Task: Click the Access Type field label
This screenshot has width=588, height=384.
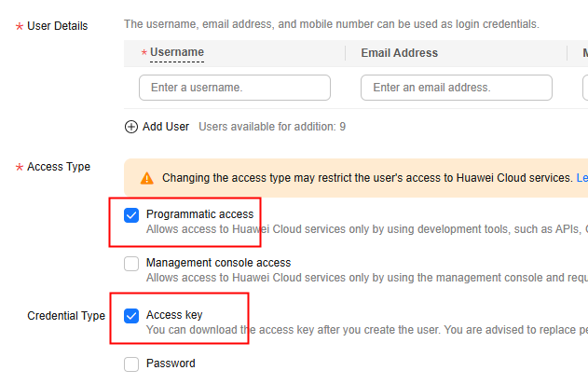Action: pos(59,167)
